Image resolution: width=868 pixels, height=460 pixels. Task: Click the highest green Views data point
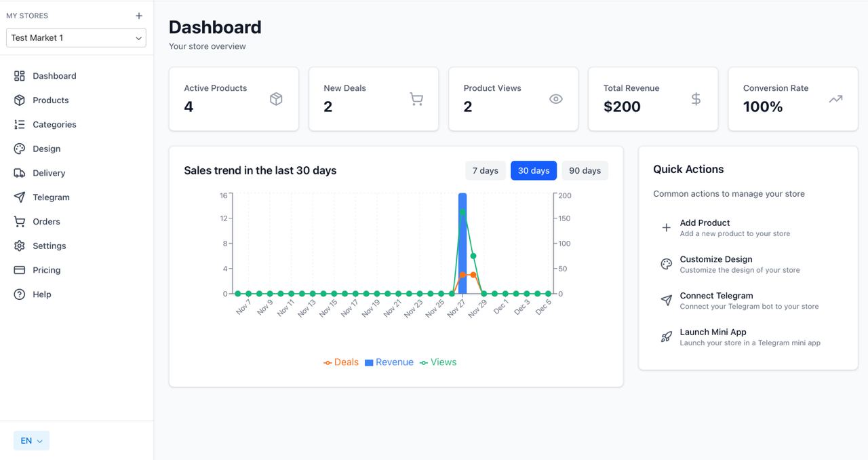(x=462, y=212)
